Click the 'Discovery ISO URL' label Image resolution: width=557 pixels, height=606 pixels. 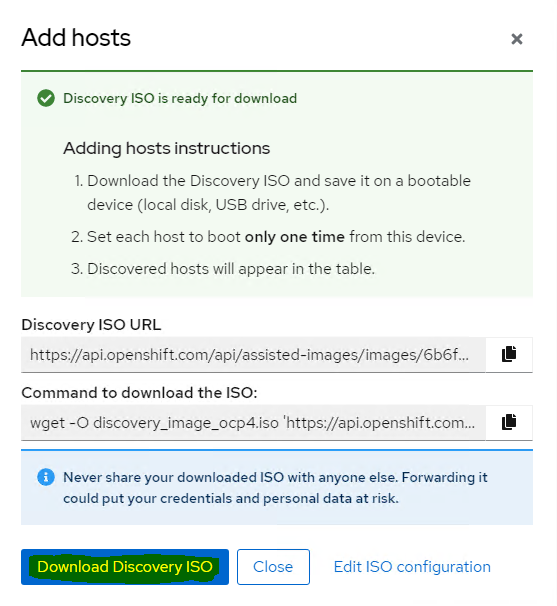click(91, 325)
